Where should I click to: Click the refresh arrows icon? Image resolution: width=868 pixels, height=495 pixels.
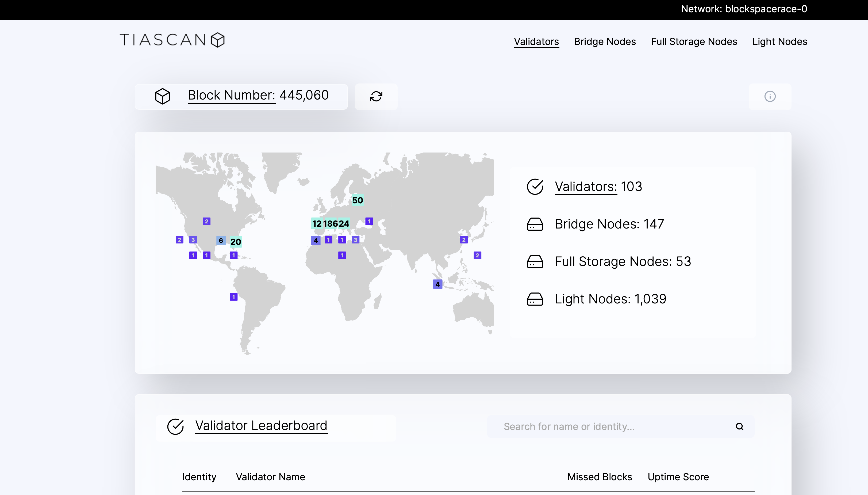(376, 97)
